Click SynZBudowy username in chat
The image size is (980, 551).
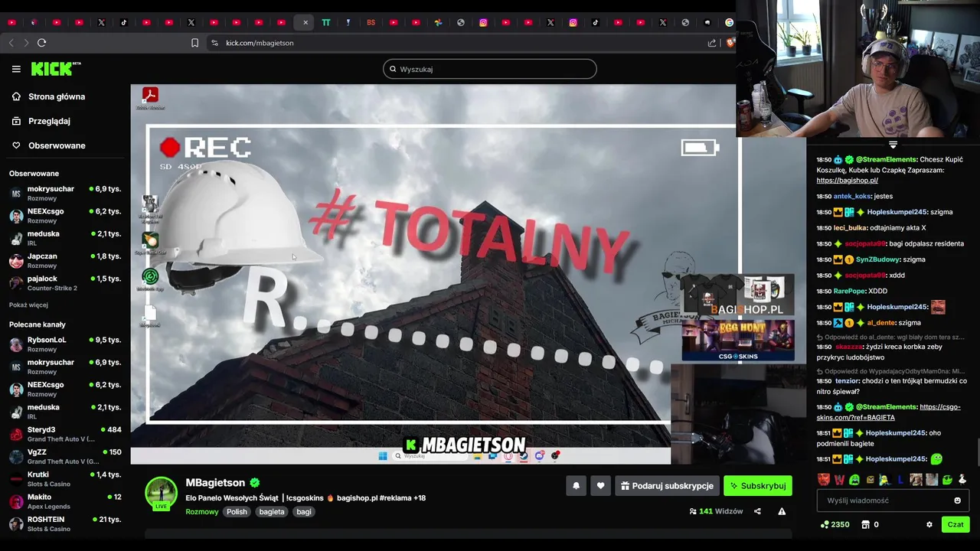877,259
